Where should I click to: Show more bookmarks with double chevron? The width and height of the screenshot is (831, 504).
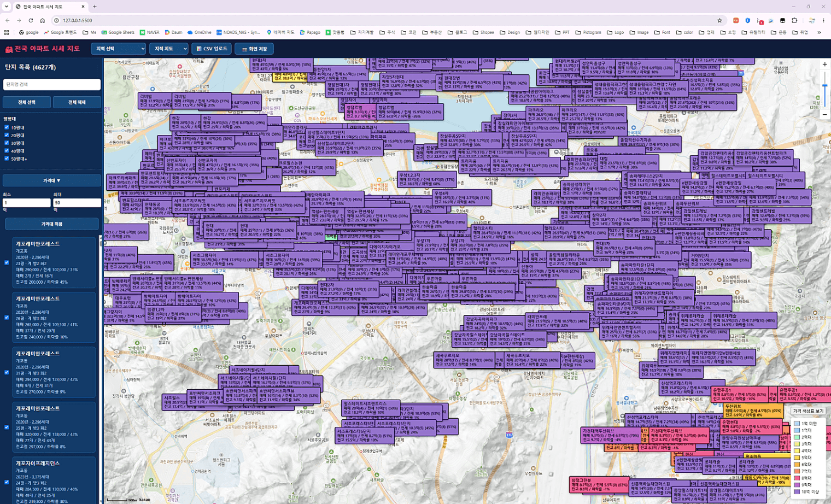(x=819, y=32)
